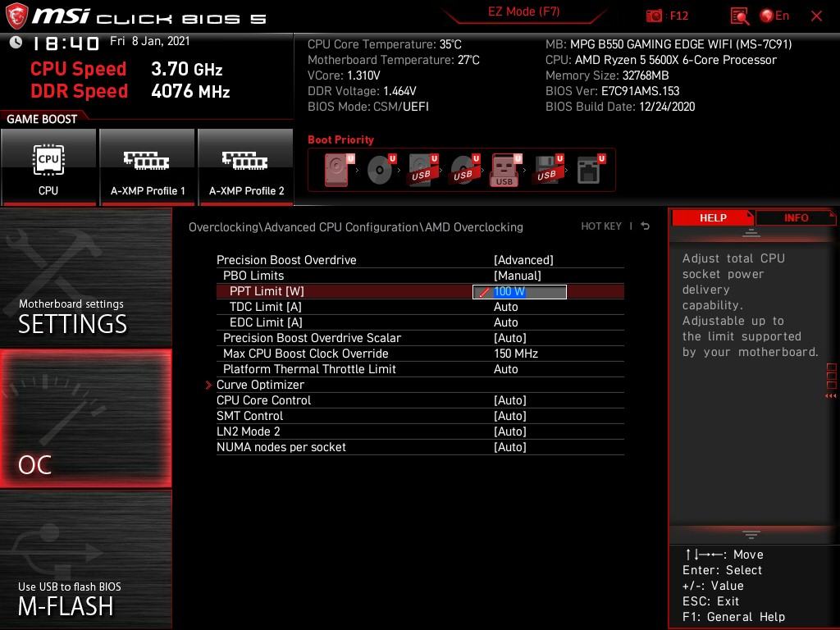Screen dimensions: 840x630
Task: Enable A-XMP Profile 2
Action: pos(246,167)
